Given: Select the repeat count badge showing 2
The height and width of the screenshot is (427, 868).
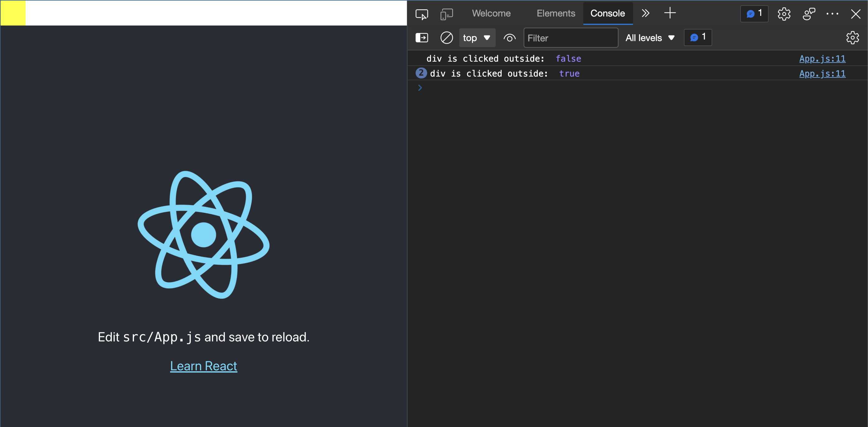Looking at the screenshot, I should pyautogui.click(x=421, y=73).
